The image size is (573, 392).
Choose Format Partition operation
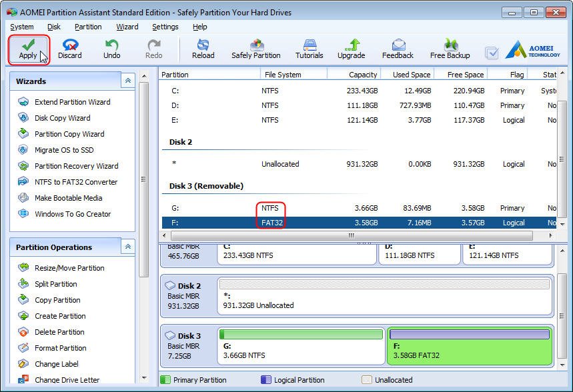tap(52, 348)
